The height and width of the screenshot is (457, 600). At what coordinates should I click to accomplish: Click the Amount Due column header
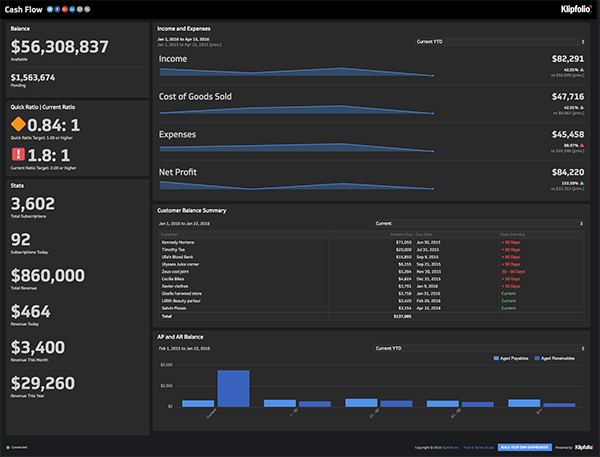point(401,235)
